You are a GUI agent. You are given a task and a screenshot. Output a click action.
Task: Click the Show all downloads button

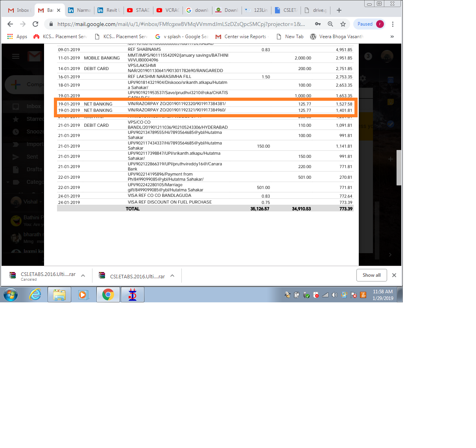(371, 275)
